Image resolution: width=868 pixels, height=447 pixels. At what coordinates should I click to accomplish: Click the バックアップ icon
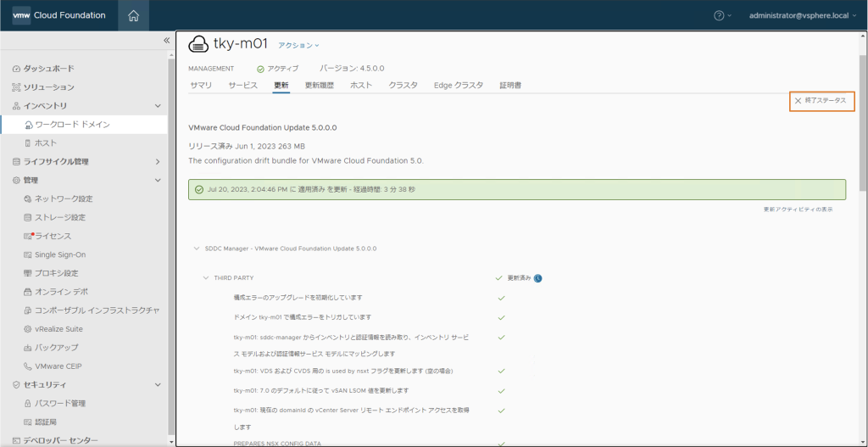point(28,347)
